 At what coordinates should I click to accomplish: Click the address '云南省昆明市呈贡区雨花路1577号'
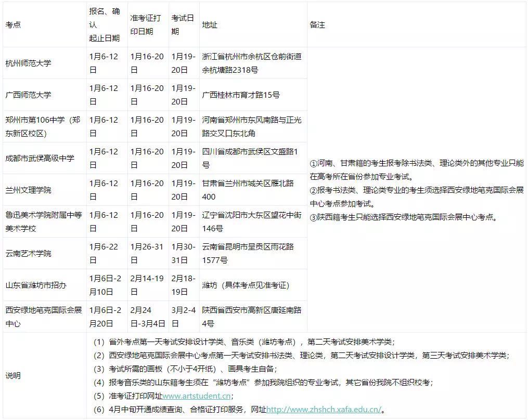[x=248, y=254]
